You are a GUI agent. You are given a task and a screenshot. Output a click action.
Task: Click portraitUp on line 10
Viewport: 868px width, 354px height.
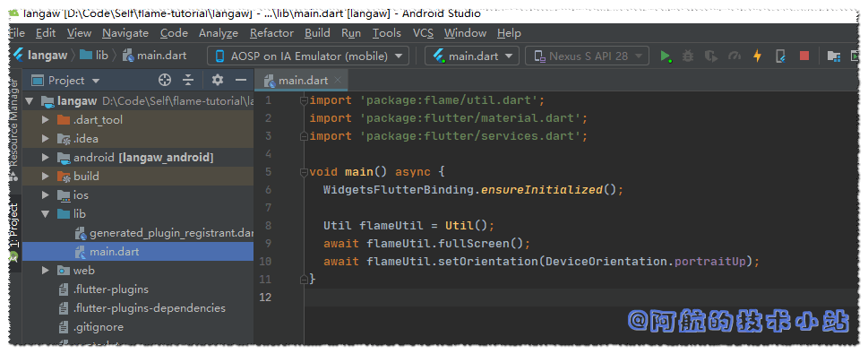point(710,261)
